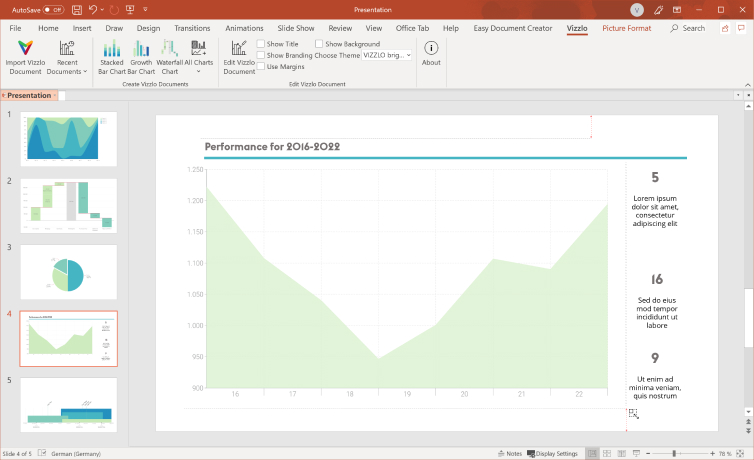Click the user account avatar
Image resolution: width=754 pixels, height=460 pixels.
[x=637, y=10]
